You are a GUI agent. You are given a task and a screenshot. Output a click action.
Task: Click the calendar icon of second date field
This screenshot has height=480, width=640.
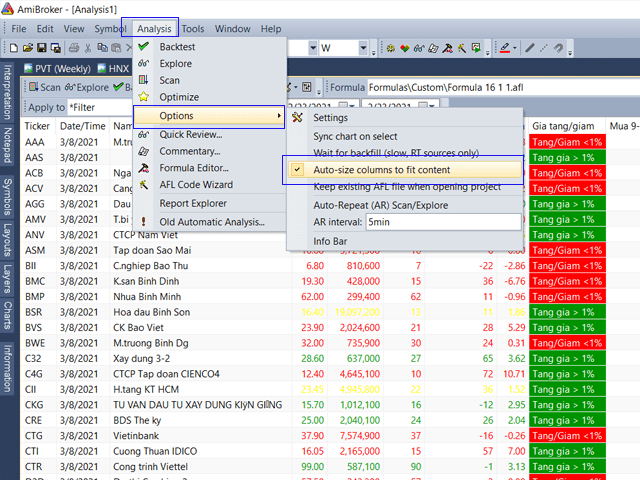424,105
